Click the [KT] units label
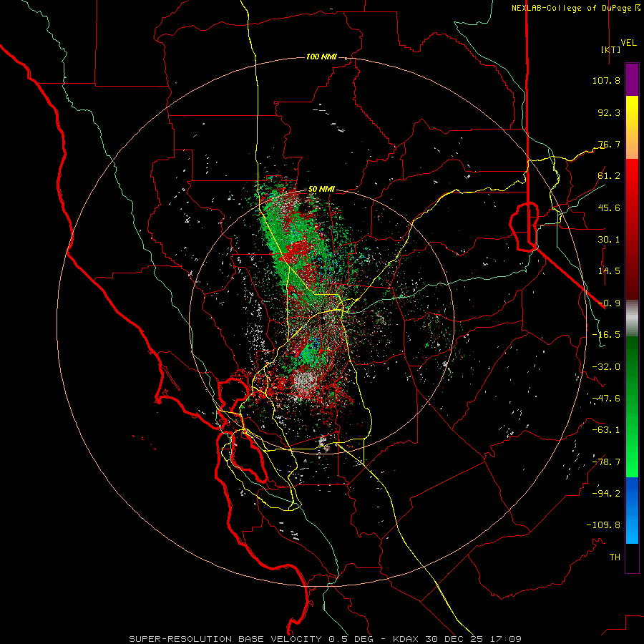The width and height of the screenshot is (644, 644). pyautogui.click(x=610, y=49)
